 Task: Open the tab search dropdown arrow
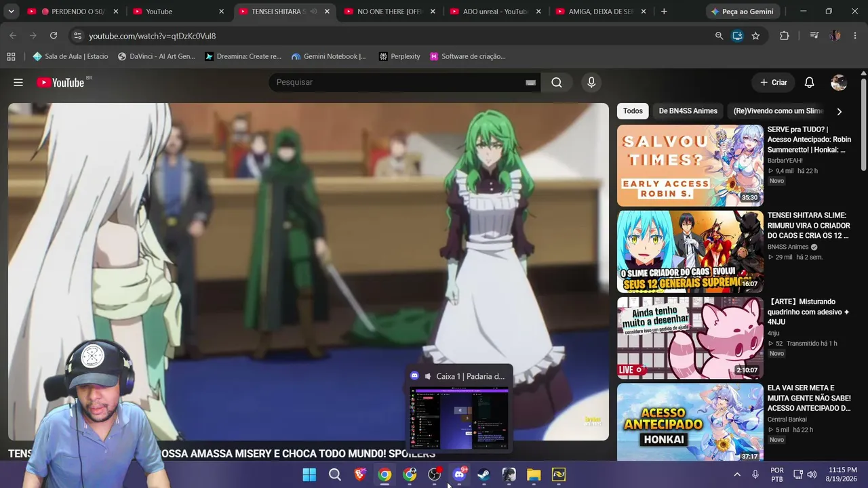click(11, 12)
